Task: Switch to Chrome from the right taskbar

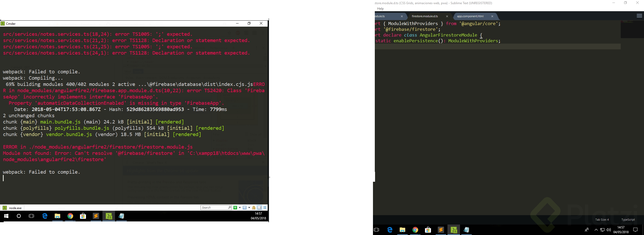Action: (415, 230)
